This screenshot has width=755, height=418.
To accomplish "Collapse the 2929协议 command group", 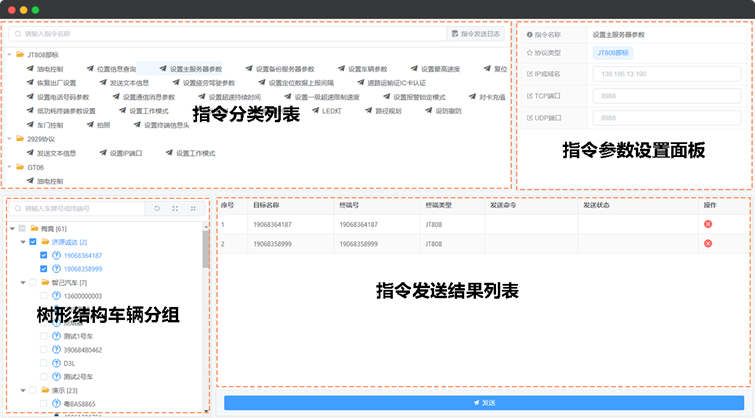I will tap(9, 139).
